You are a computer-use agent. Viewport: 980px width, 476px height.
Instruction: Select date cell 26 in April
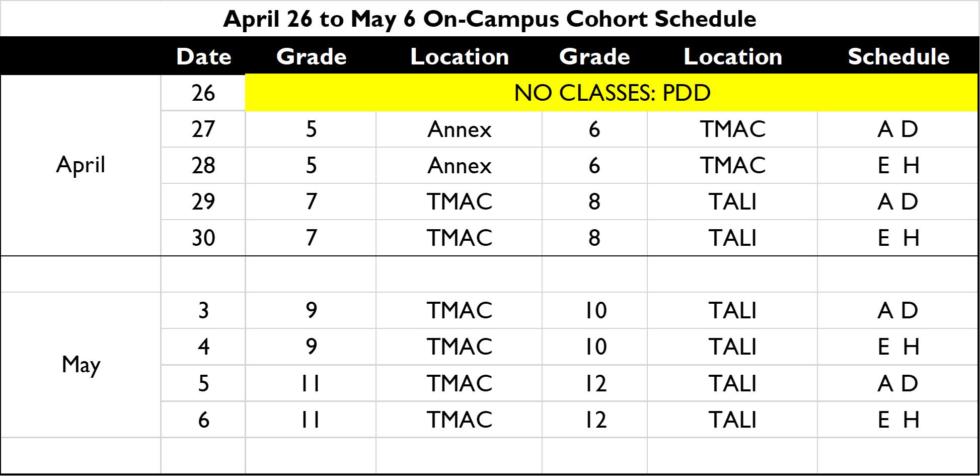[x=203, y=93]
